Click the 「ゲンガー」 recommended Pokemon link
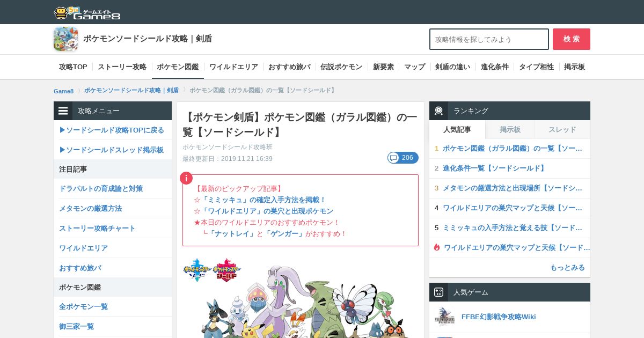This screenshot has width=644, height=338. tap(284, 234)
